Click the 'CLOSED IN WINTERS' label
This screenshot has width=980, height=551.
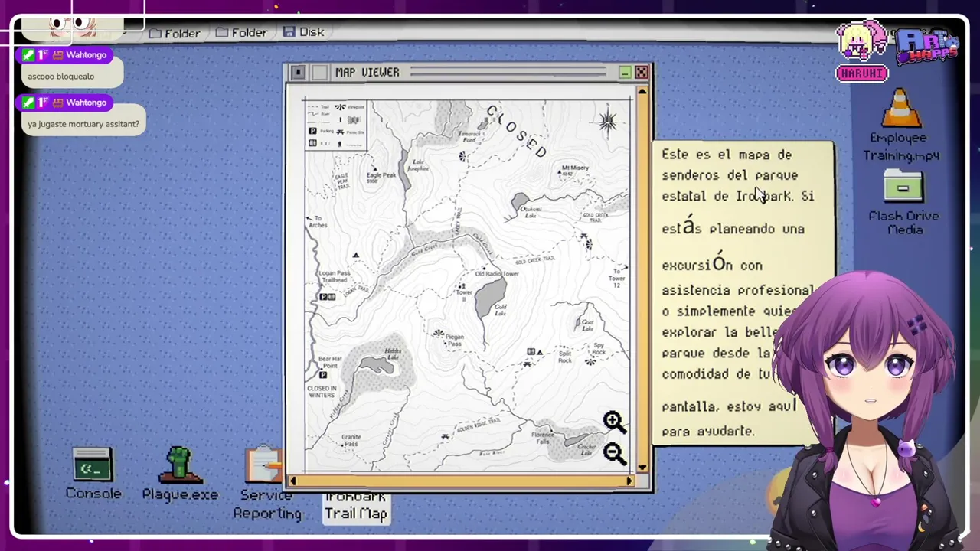click(322, 392)
